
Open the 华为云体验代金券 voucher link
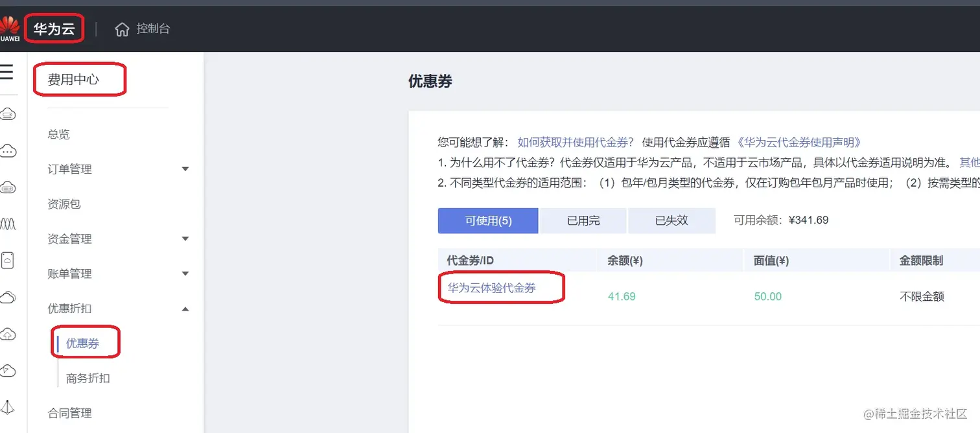click(x=492, y=288)
